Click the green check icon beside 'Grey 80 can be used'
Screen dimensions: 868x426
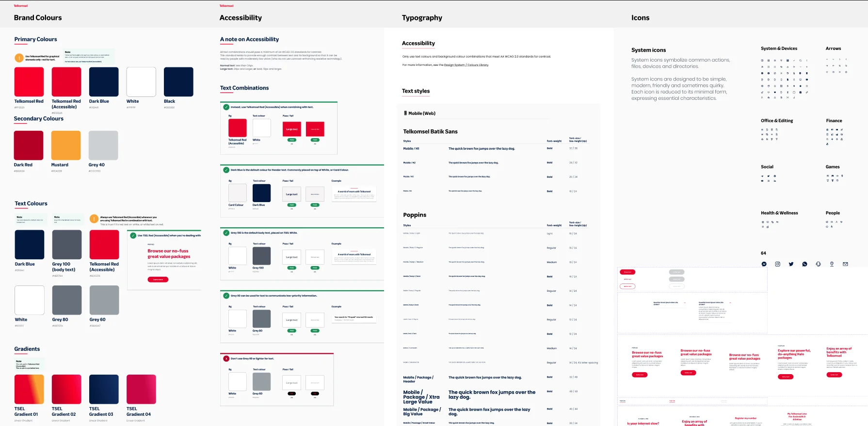(226, 296)
